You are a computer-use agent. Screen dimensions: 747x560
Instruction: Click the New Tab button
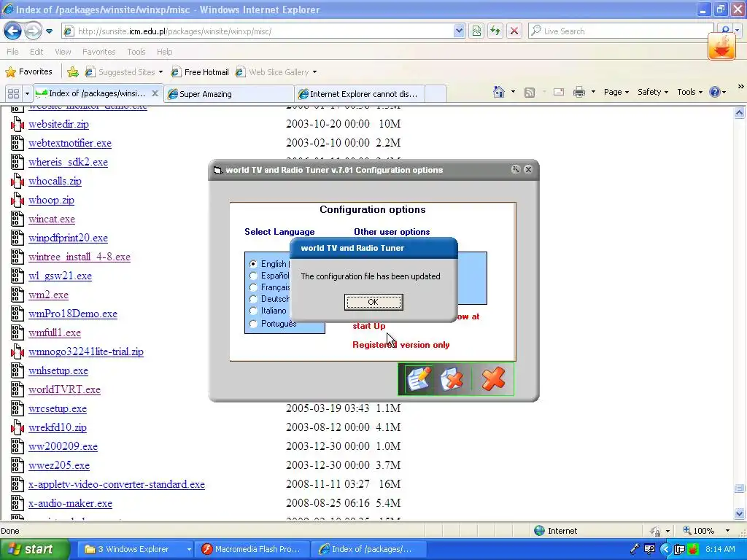tap(435, 94)
